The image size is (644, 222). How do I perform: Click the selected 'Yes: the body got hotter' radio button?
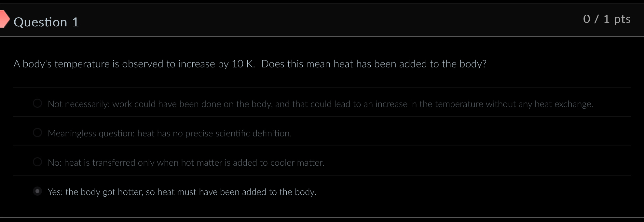(x=37, y=191)
